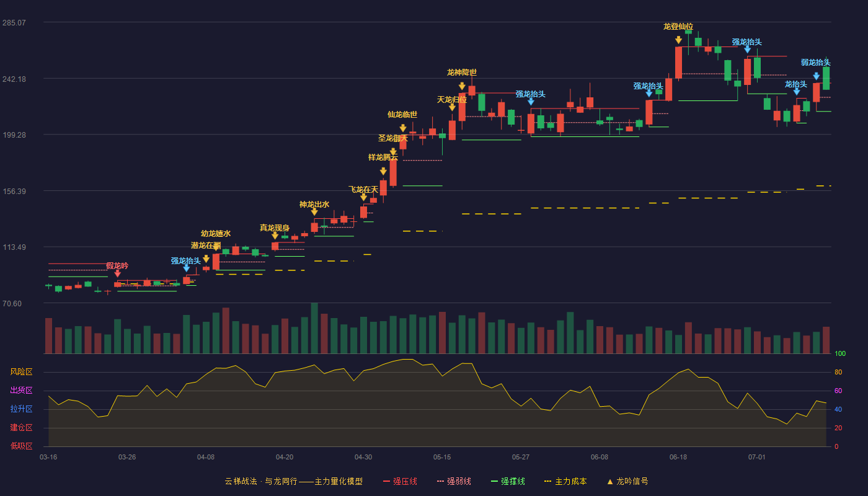Toggle the 强压线 legend series
Image resolution: width=868 pixels, height=496 pixels.
(x=400, y=481)
